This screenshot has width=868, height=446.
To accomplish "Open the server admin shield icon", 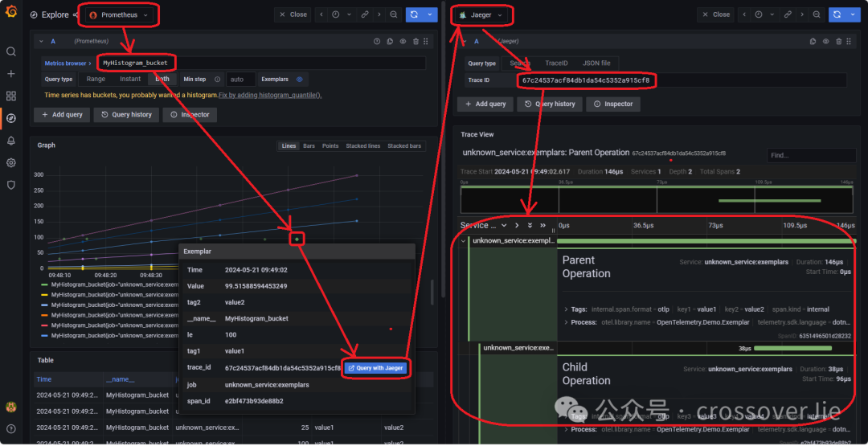I will coord(11,185).
